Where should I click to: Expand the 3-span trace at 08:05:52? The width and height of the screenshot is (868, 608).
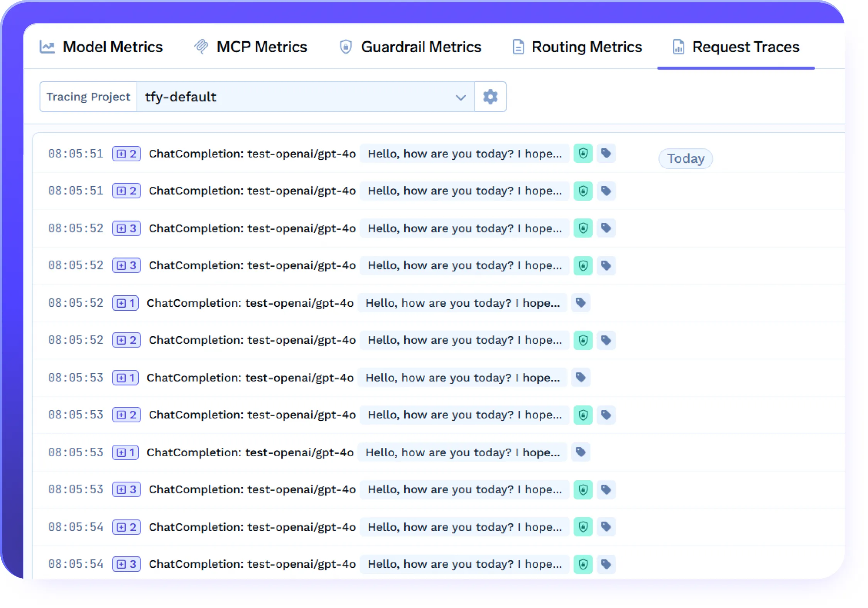click(x=126, y=228)
